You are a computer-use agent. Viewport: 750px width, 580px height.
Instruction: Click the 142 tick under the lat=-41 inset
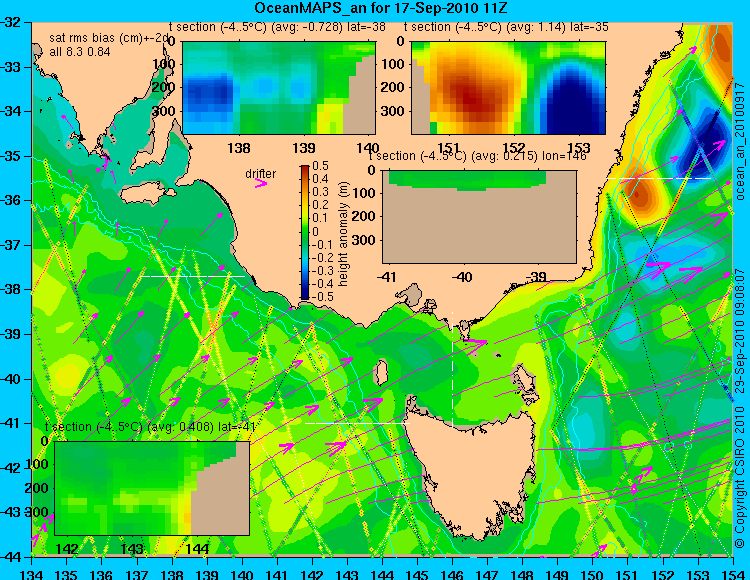(67, 548)
